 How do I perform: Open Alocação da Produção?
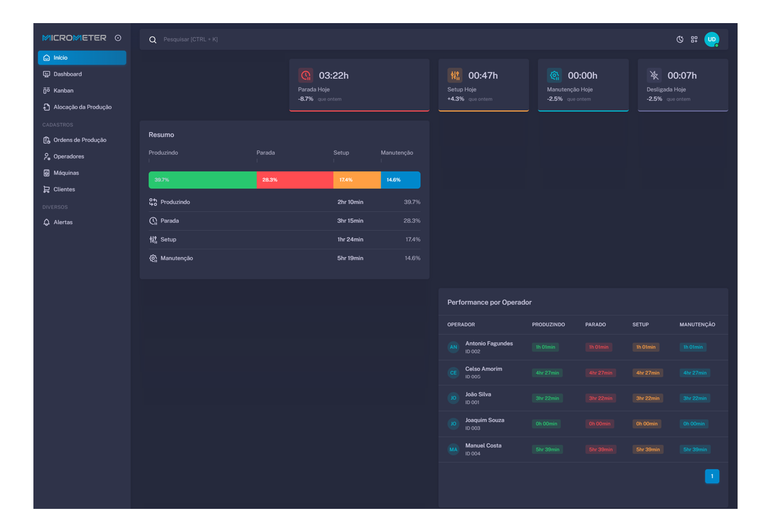click(x=82, y=107)
